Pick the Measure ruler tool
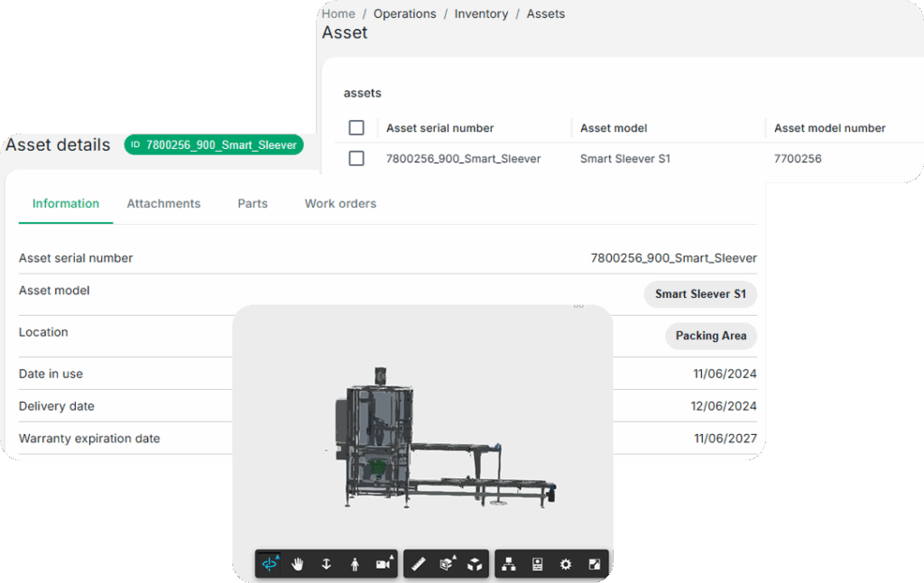This screenshot has height=583, width=924. (418, 564)
